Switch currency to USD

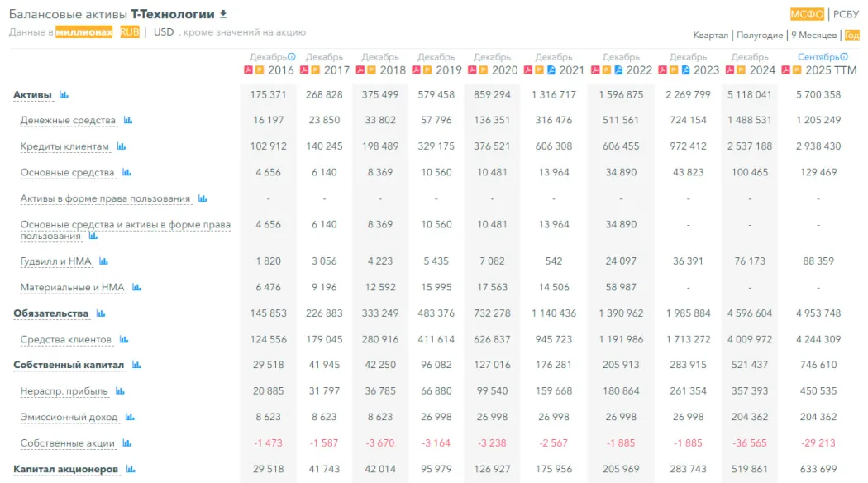(164, 32)
